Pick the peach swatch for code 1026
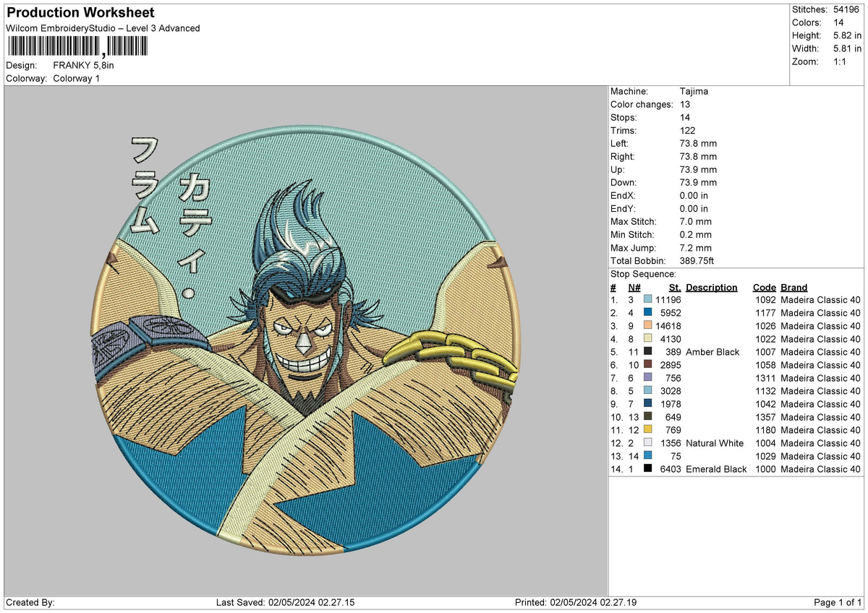This screenshot has height=613, width=868. pyautogui.click(x=647, y=326)
